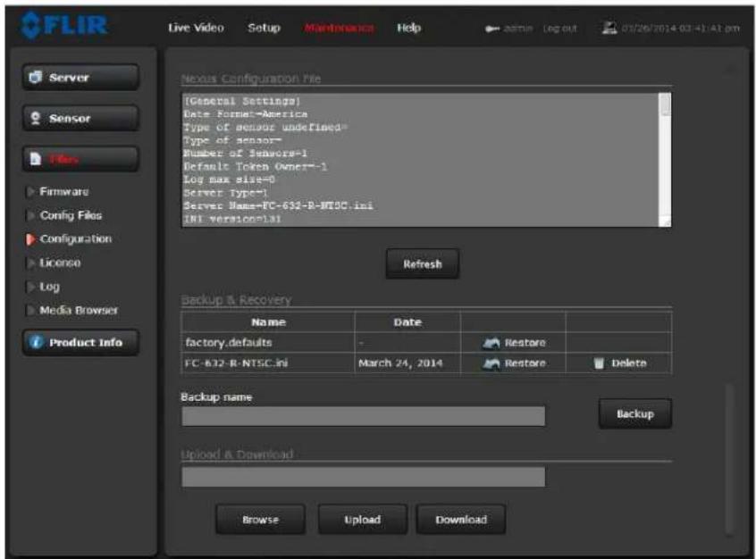756x559 pixels.
Task: Click the page scrollbar on right edge
Action: [x=730, y=459]
